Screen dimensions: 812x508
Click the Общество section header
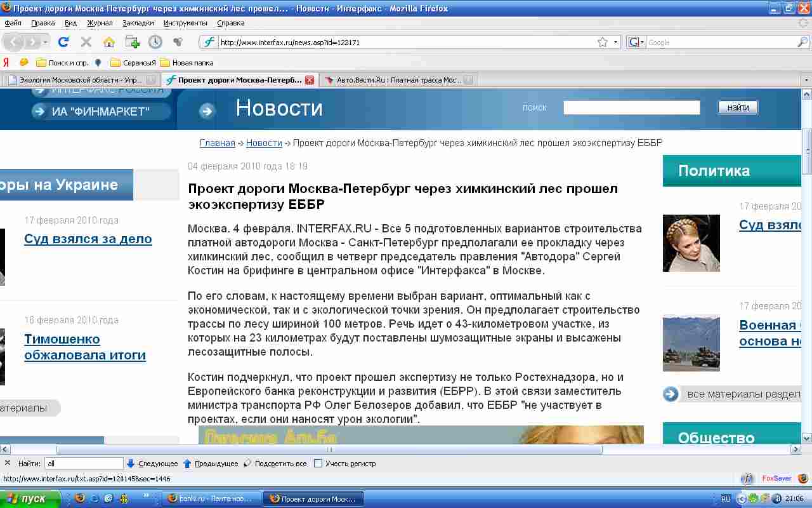pos(732,434)
